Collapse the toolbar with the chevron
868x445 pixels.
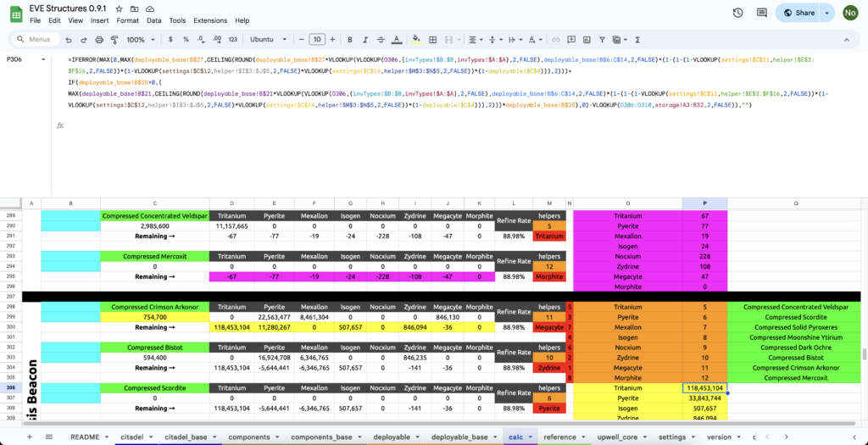click(x=847, y=40)
